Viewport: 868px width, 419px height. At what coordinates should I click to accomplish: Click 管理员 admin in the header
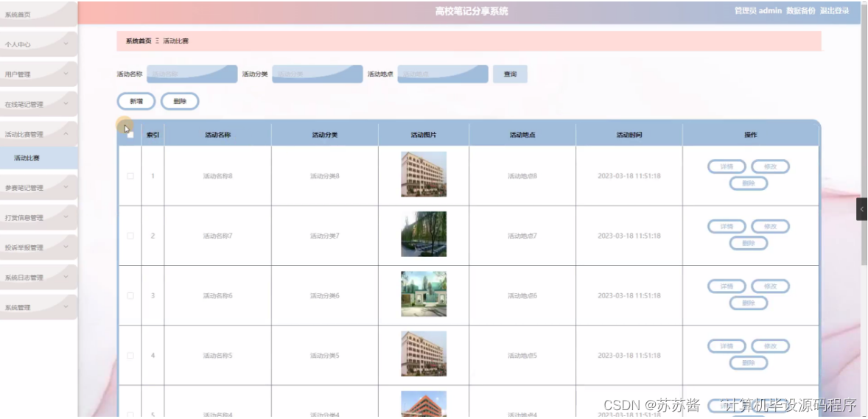pyautogui.click(x=757, y=11)
